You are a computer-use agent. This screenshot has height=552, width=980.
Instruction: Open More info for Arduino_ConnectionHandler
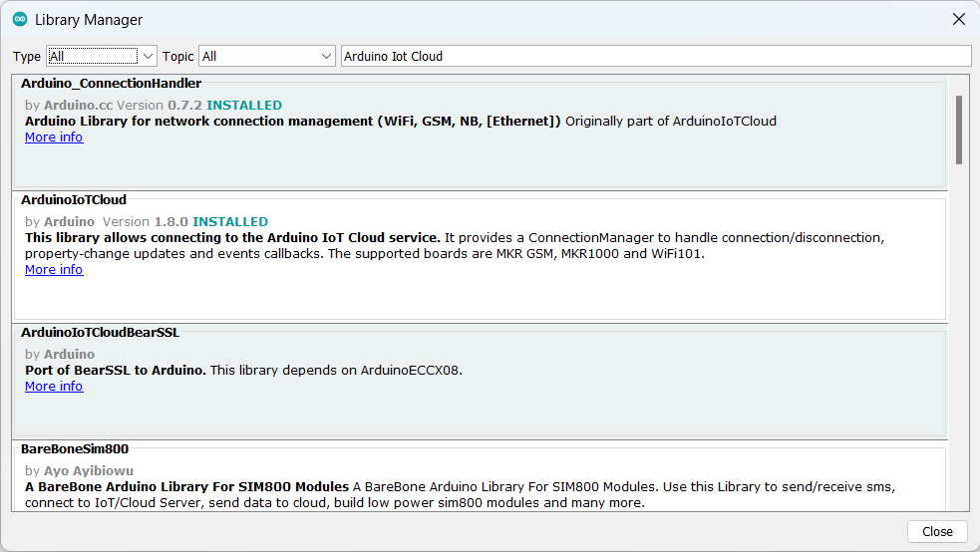point(54,138)
